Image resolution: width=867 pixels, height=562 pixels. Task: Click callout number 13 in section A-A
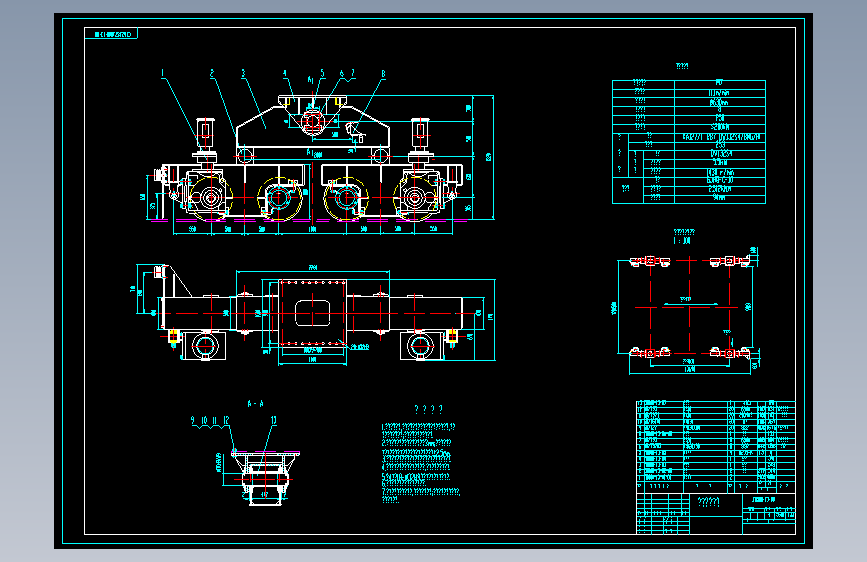click(273, 420)
